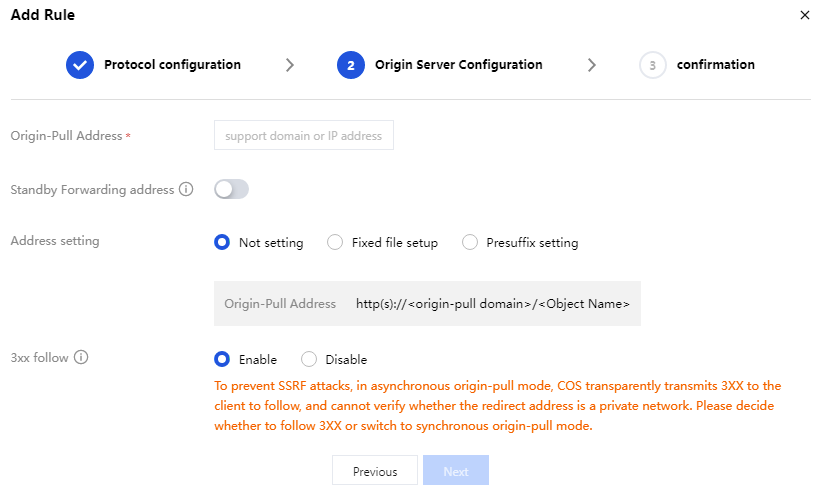Screen dimensions: 822x492
Task: Select the Not setting radio option
Action: [x=222, y=242]
